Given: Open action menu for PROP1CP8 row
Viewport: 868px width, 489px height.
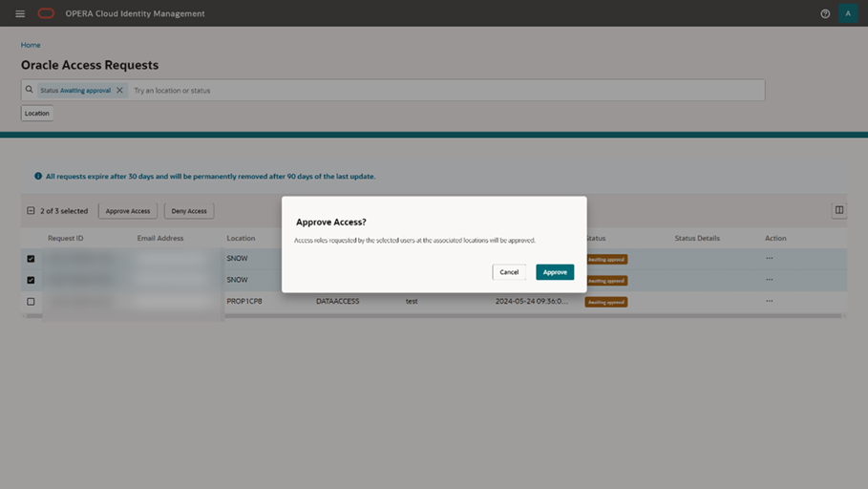Looking at the screenshot, I should coord(770,301).
